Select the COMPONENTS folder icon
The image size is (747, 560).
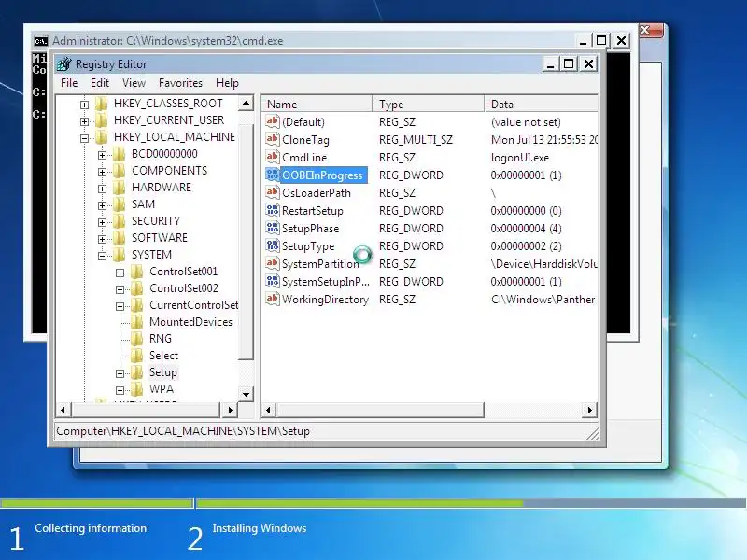click(120, 171)
